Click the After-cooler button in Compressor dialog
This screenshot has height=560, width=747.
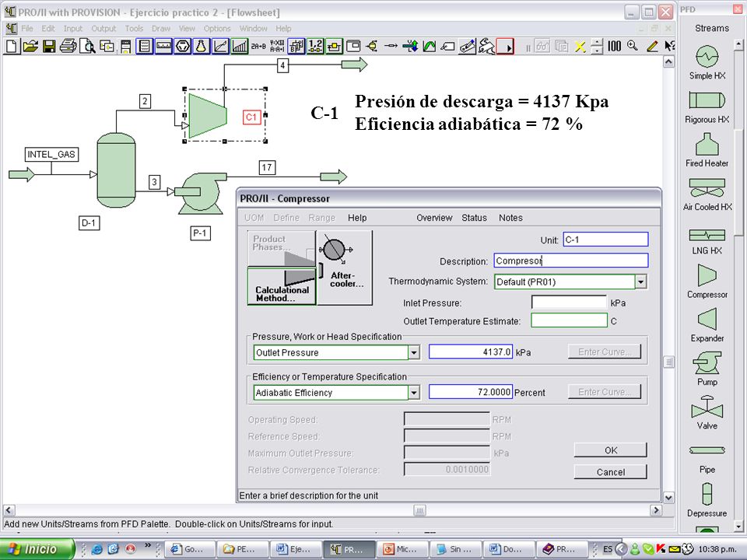click(x=345, y=267)
